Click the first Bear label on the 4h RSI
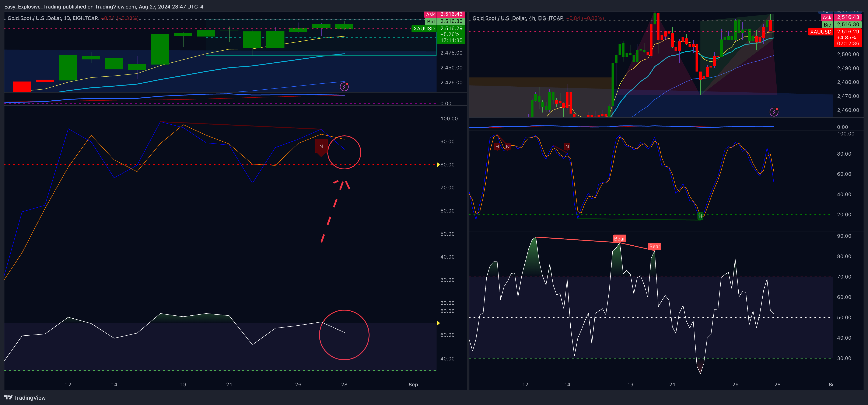 [619, 239]
